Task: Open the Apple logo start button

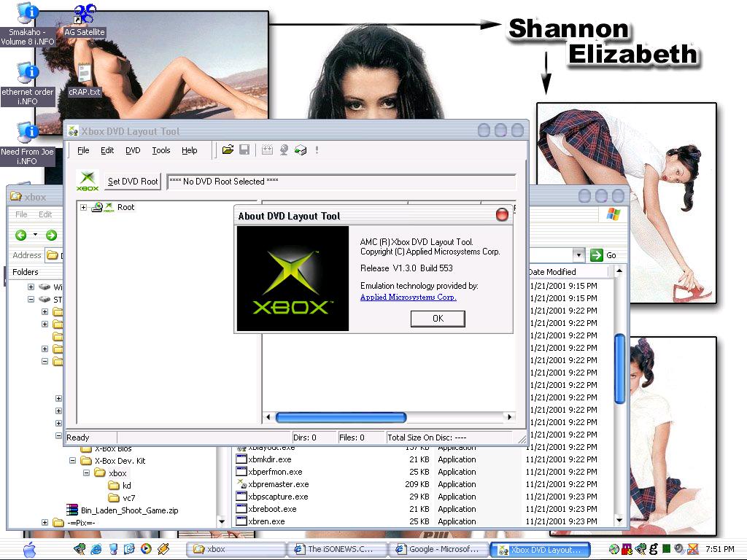Action: coord(29,549)
